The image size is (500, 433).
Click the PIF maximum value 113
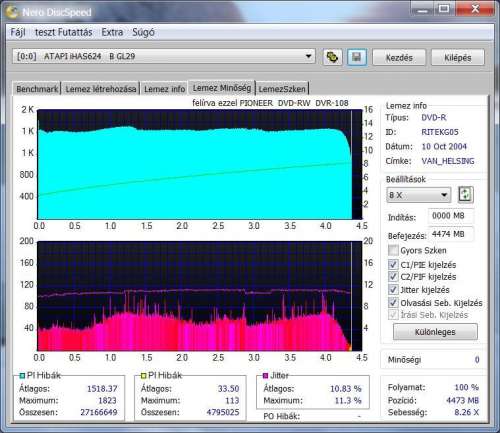tap(232, 400)
